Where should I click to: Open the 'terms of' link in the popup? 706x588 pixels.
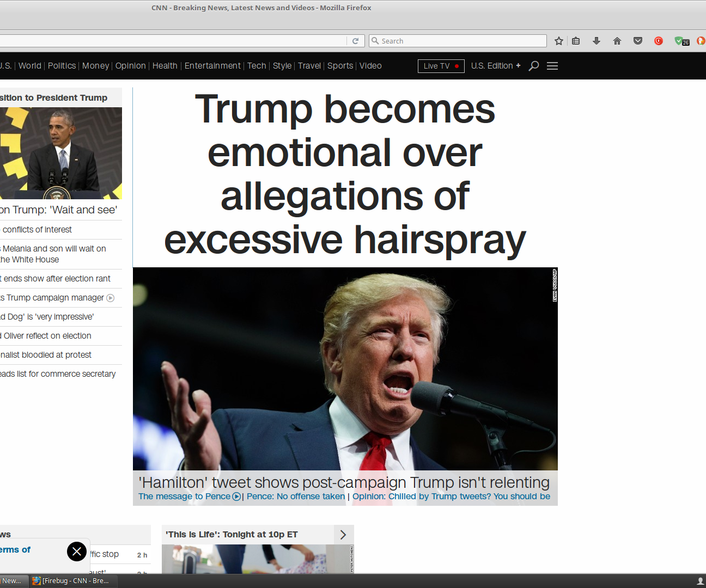(15, 550)
